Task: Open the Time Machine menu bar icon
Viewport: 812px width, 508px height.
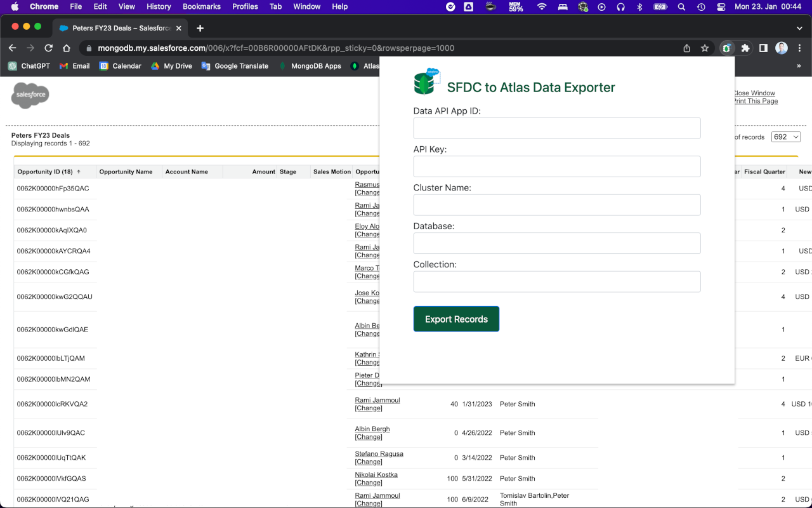Action: click(701, 6)
